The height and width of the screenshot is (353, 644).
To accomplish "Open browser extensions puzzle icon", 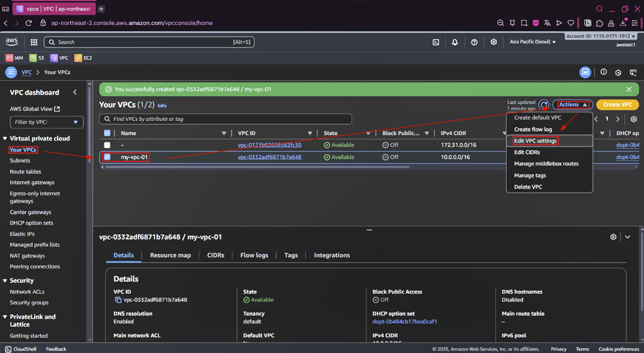I will click(x=600, y=23).
